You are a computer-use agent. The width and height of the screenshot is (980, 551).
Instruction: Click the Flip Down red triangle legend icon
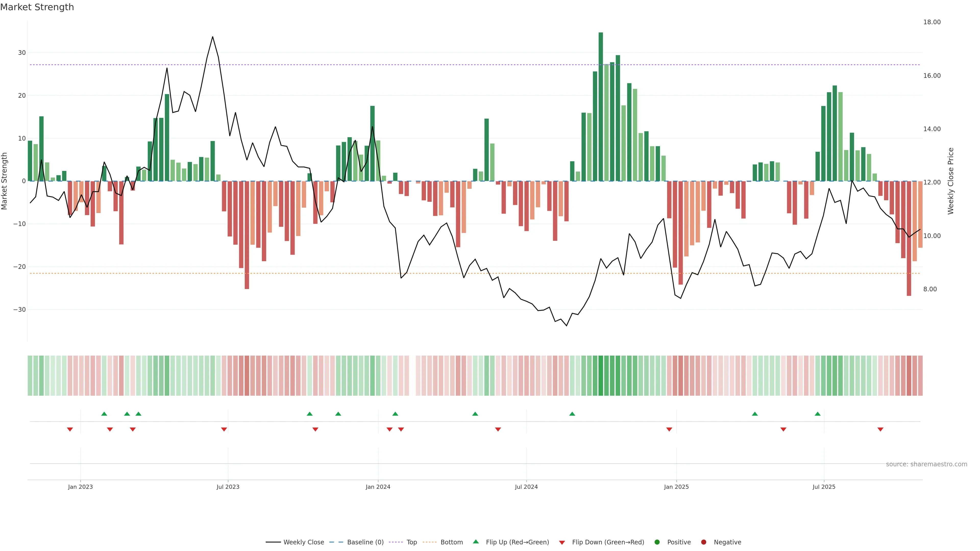point(562,542)
